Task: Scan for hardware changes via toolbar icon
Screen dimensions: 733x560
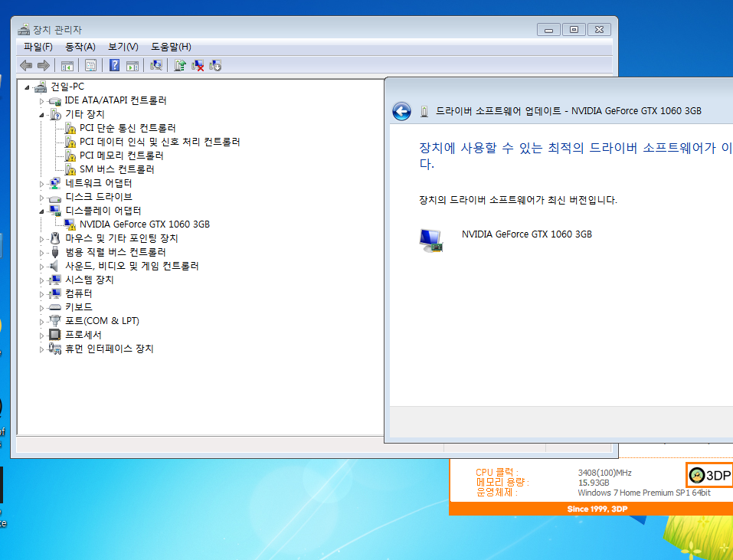Action: pos(156,65)
